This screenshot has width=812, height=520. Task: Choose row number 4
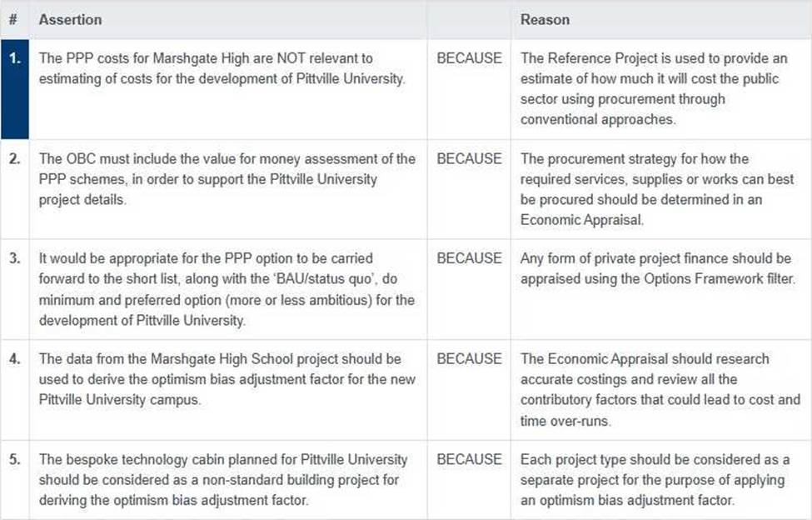(14, 359)
